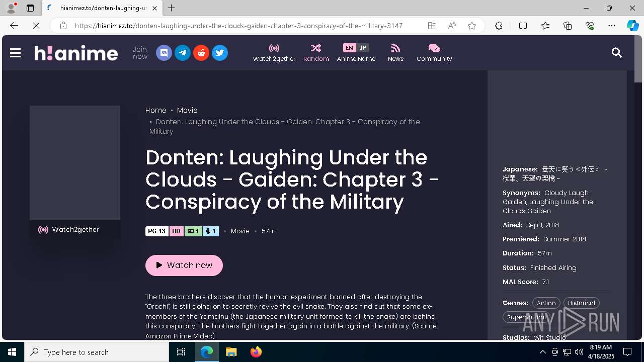This screenshot has width=644, height=362.
Task: Open the volume control tray icon
Action: pyautogui.click(x=579, y=352)
